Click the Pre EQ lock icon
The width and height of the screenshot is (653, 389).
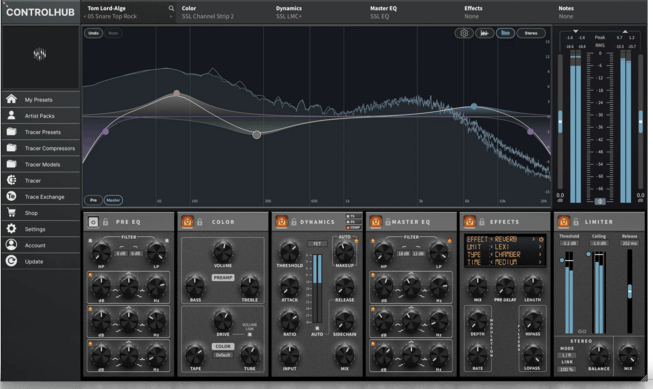(x=105, y=222)
